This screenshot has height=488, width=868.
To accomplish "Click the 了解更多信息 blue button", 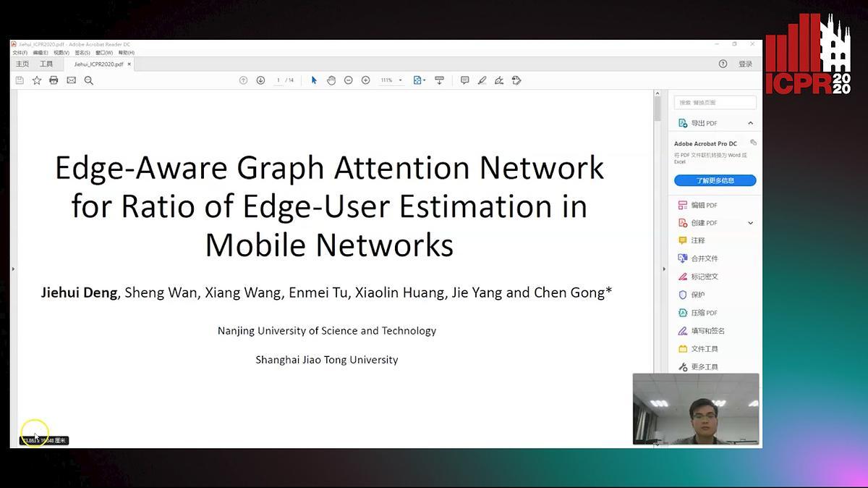I will pyautogui.click(x=715, y=180).
